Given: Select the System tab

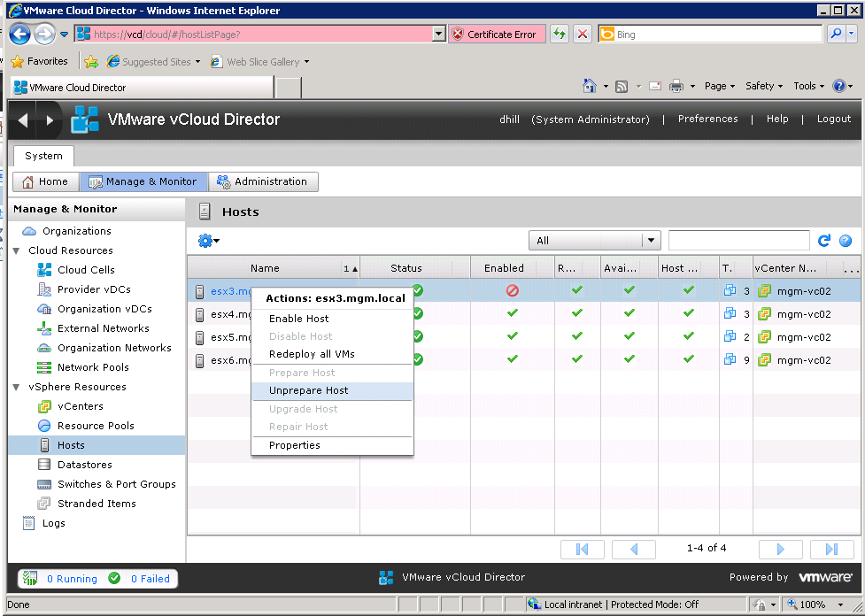Looking at the screenshot, I should pyautogui.click(x=43, y=156).
